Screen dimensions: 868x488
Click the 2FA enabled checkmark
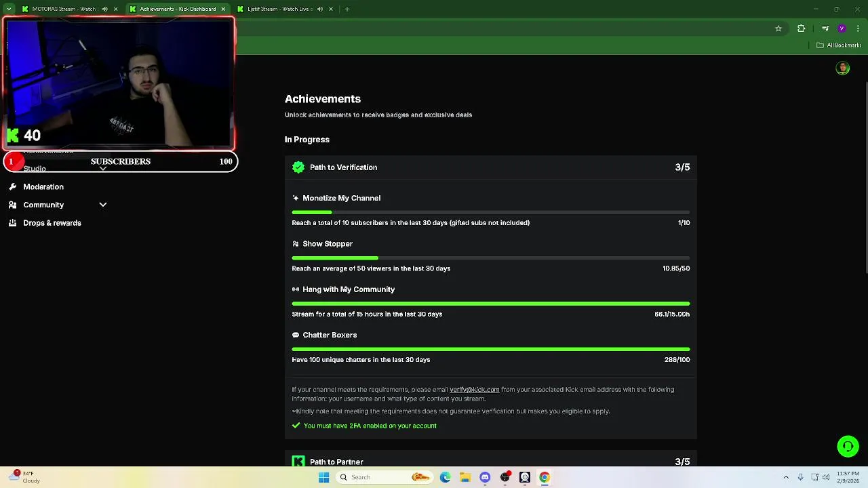click(296, 426)
